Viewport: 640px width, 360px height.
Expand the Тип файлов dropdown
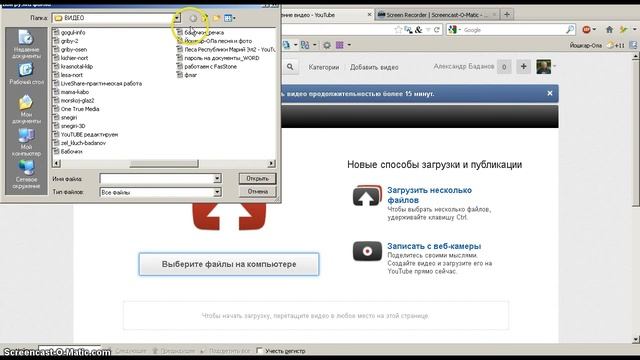pos(217,192)
